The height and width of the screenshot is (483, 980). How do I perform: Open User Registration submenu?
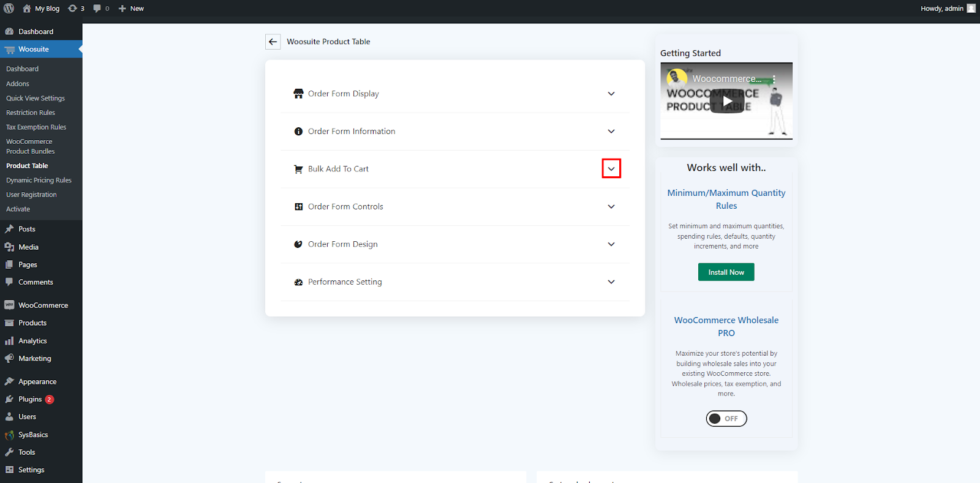[x=31, y=195]
